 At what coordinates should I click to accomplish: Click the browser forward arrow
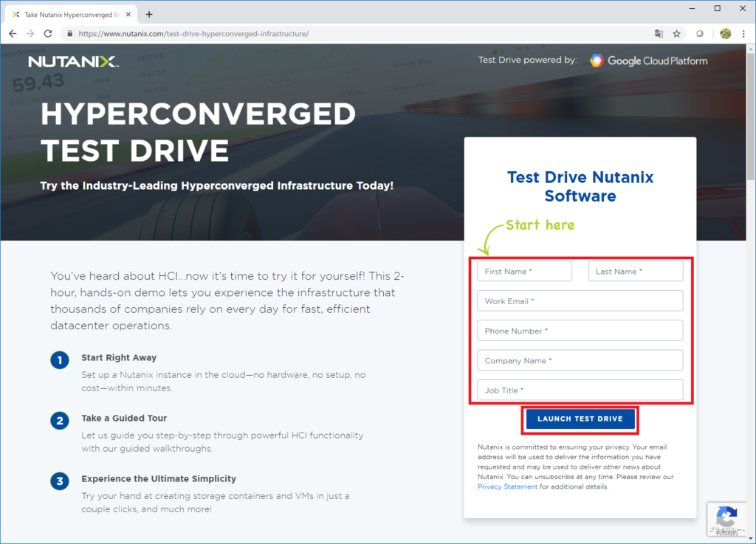point(30,34)
